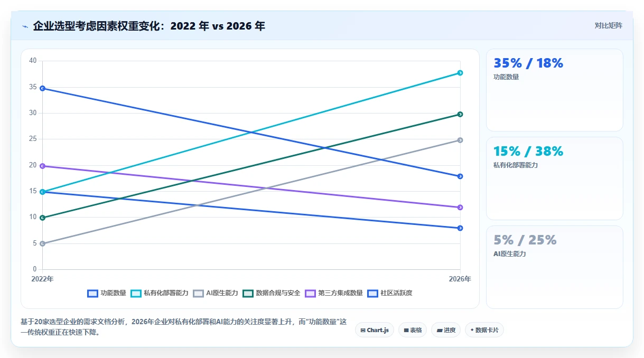Toggle the 第三方集成数量 legend item
This screenshot has width=644, height=358.
click(x=334, y=293)
